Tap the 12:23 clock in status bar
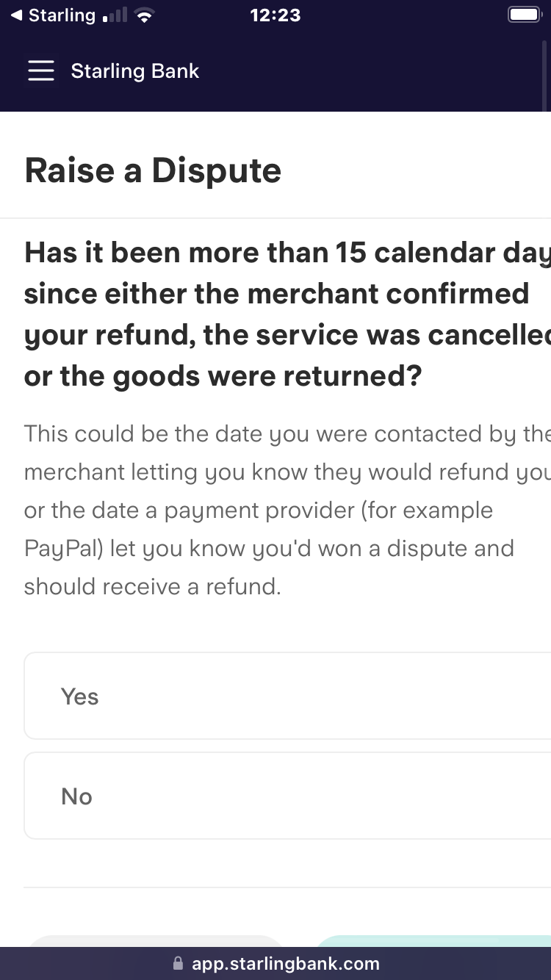 pyautogui.click(x=275, y=15)
